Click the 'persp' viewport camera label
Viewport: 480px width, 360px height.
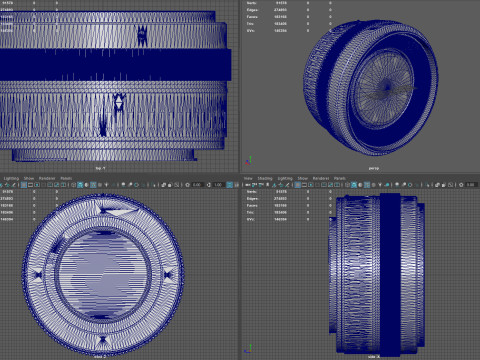[x=374, y=168]
